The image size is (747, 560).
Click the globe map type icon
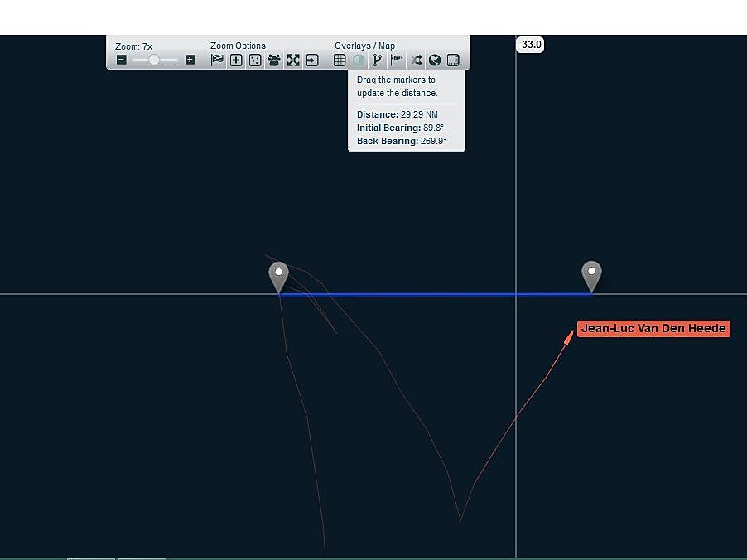pyautogui.click(x=435, y=60)
